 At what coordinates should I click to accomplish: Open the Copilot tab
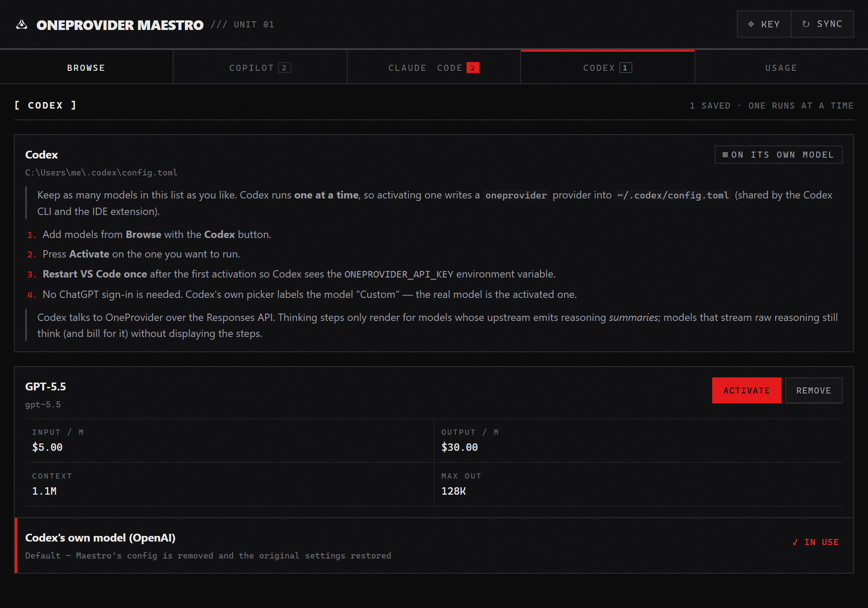(x=260, y=68)
